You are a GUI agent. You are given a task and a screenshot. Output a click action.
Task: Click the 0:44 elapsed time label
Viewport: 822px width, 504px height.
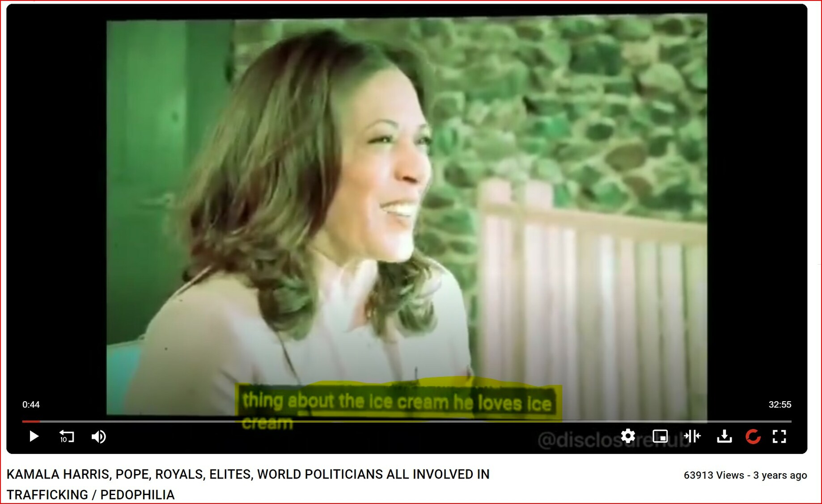tap(31, 404)
